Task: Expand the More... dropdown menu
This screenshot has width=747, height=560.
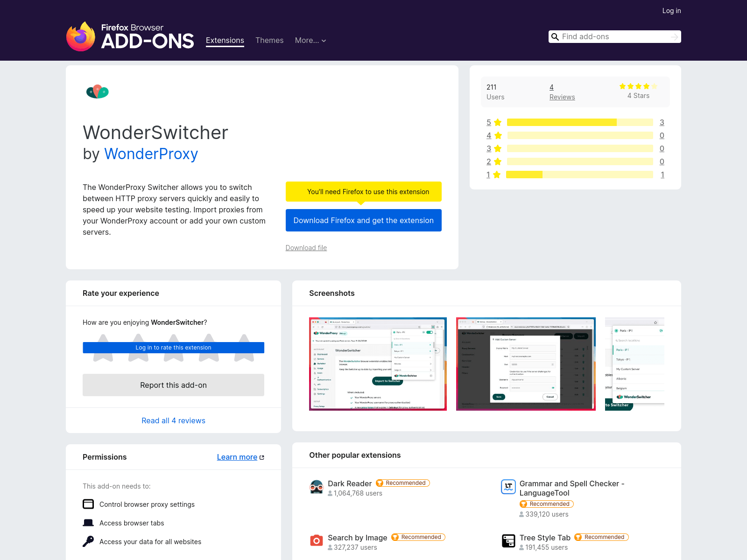Action: [310, 41]
